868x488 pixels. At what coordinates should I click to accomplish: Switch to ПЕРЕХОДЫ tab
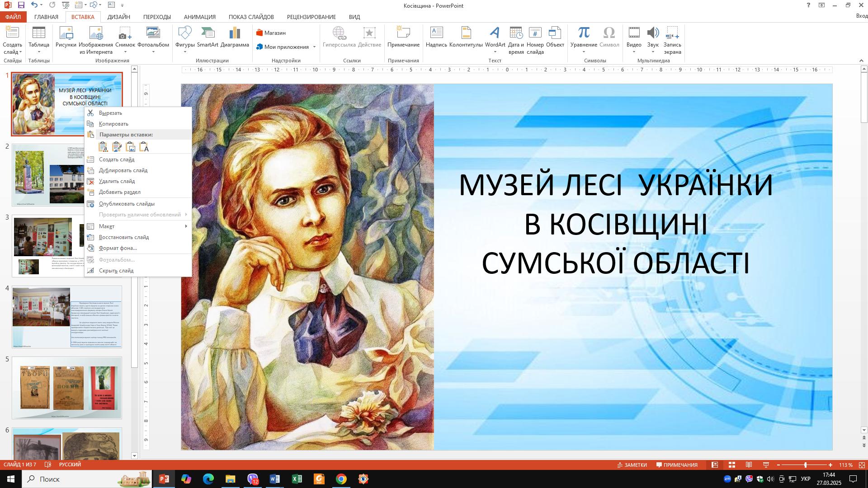click(x=157, y=17)
